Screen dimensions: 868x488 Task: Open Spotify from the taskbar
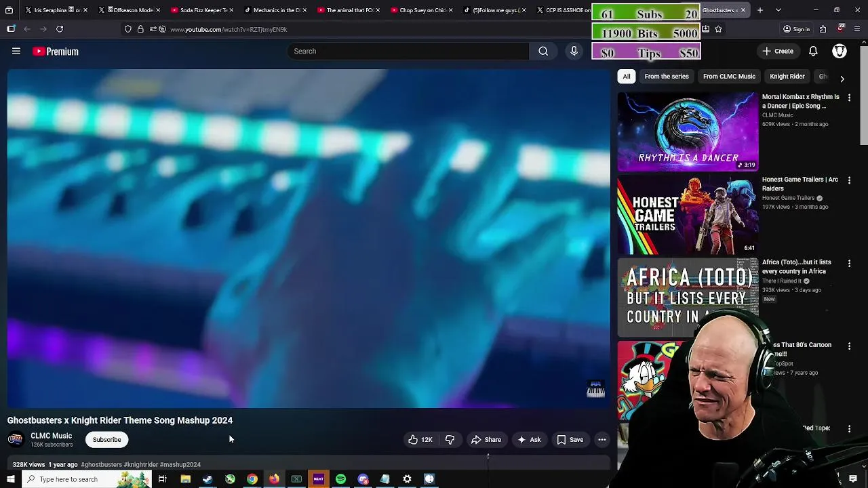coord(340,479)
